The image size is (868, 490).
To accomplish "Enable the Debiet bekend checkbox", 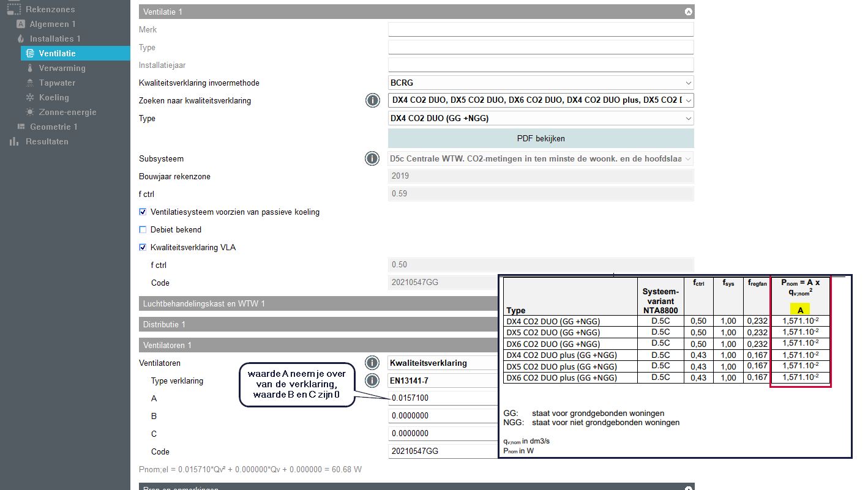I will [x=143, y=230].
